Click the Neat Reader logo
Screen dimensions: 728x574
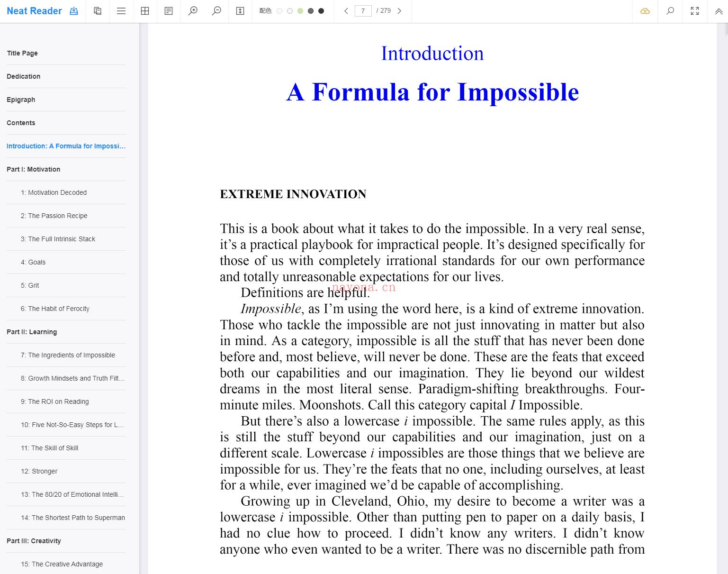pyautogui.click(x=34, y=11)
